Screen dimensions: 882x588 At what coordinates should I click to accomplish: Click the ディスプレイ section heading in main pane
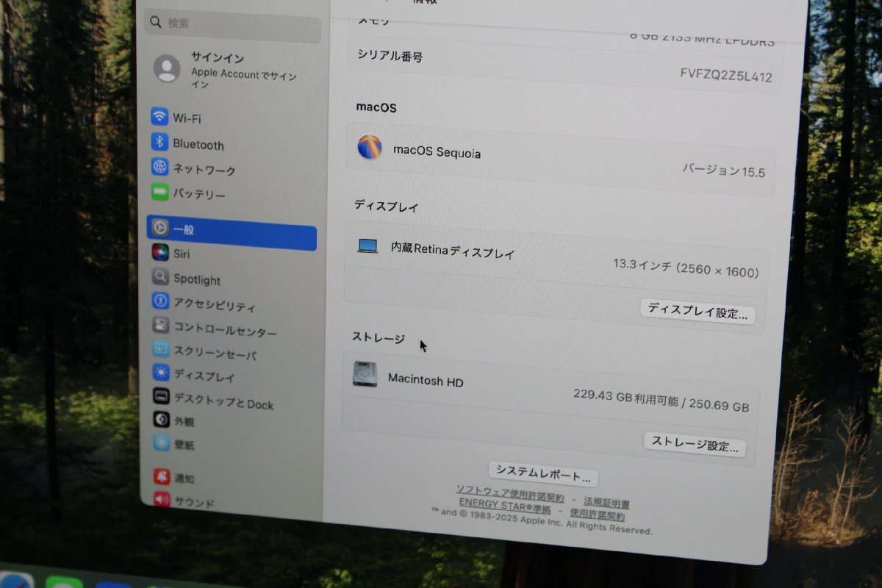tap(386, 207)
